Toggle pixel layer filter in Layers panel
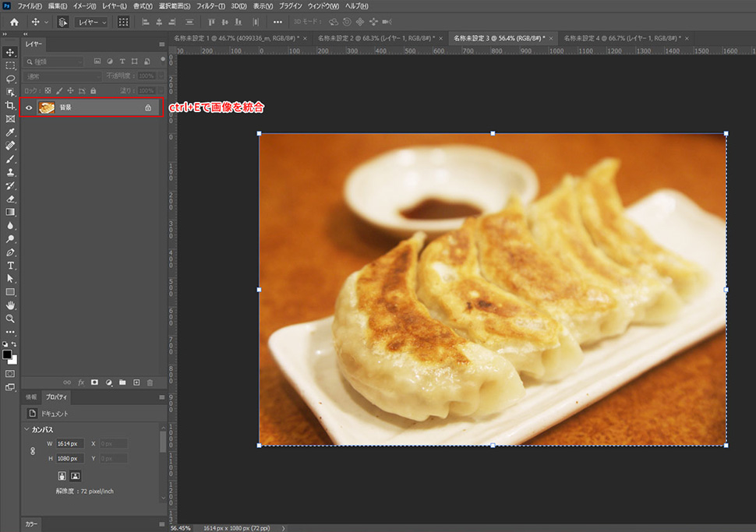The image size is (756, 532). click(x=97, y=62)
